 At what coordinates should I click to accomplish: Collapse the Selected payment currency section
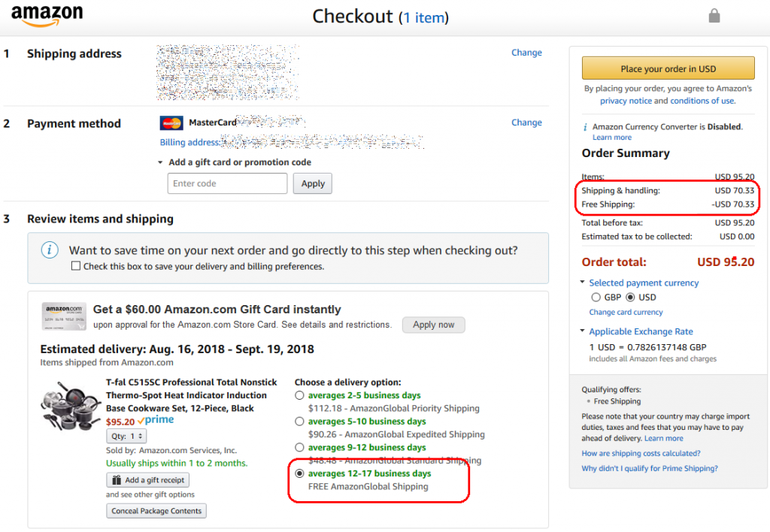click(583, 283)
